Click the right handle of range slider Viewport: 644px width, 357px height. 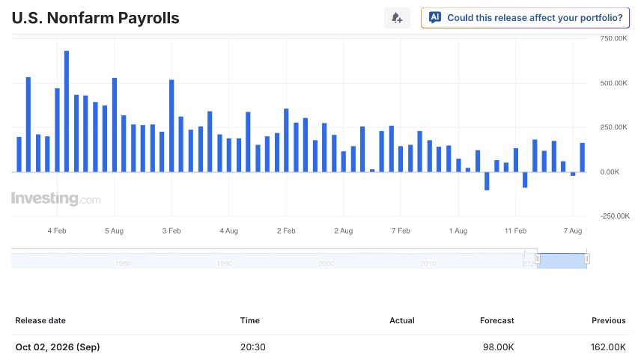(587, 259)
